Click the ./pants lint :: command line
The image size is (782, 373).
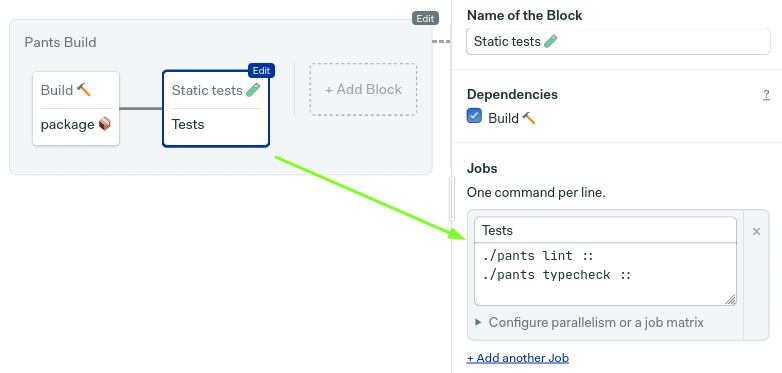click(x=538, y=256)
